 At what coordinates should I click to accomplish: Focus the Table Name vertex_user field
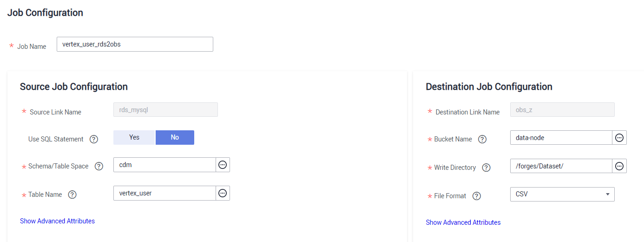pos(164,193)
